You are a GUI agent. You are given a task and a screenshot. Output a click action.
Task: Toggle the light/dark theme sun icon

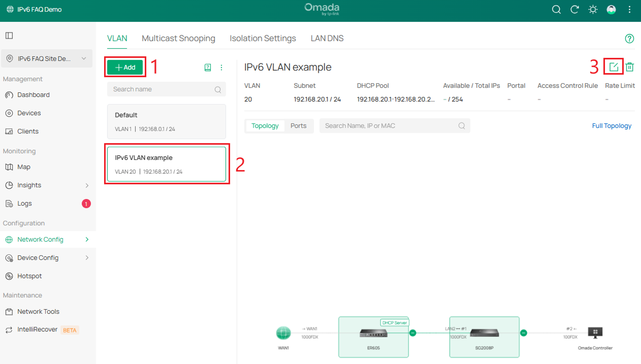coord(593,9)
